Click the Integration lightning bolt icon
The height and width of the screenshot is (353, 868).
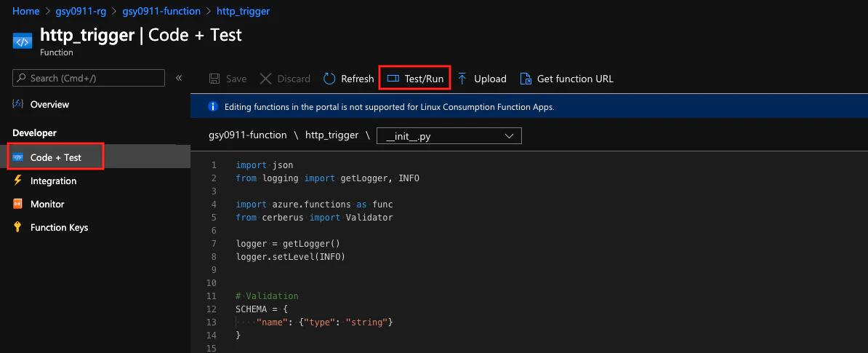tap(17, 181)
